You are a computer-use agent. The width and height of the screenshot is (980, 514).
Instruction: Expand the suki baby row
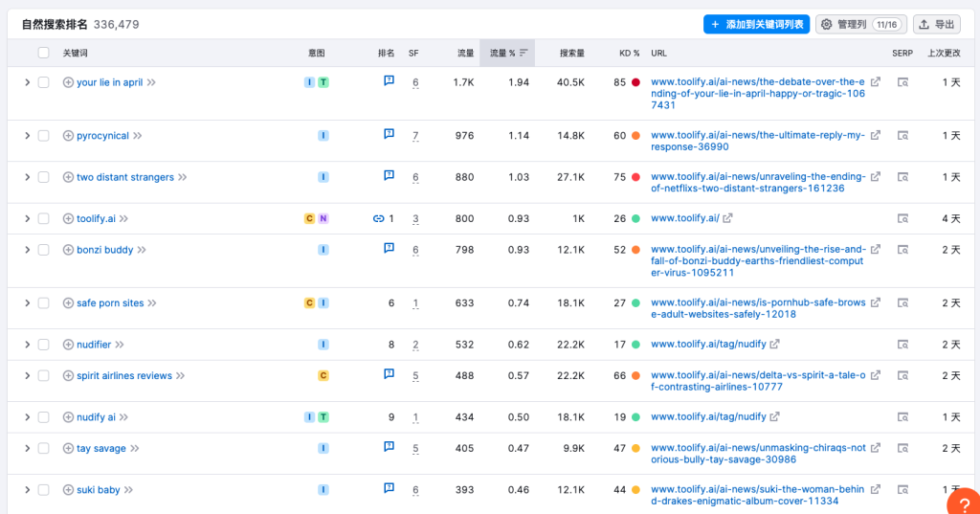[x=27, y=490]
